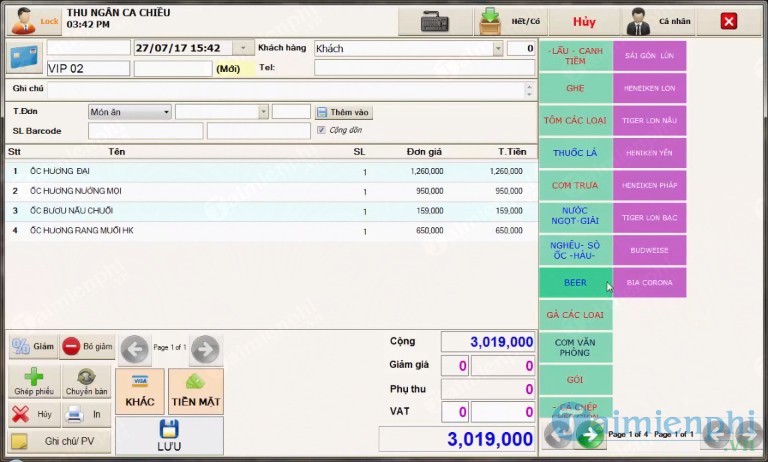
Task: Open the Món ăn type dropdown
Action: [166, 112]
